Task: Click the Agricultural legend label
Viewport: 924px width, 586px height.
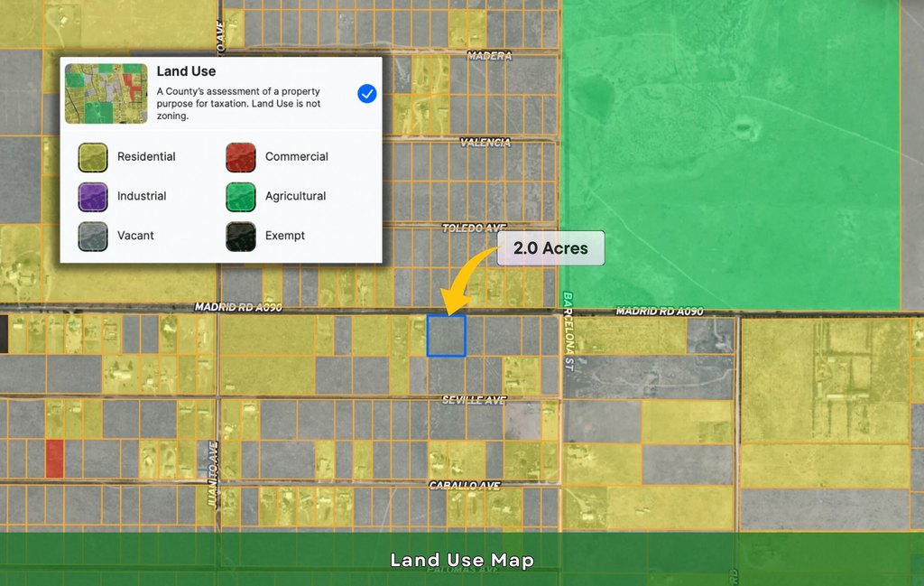Action: click(295, 196)
